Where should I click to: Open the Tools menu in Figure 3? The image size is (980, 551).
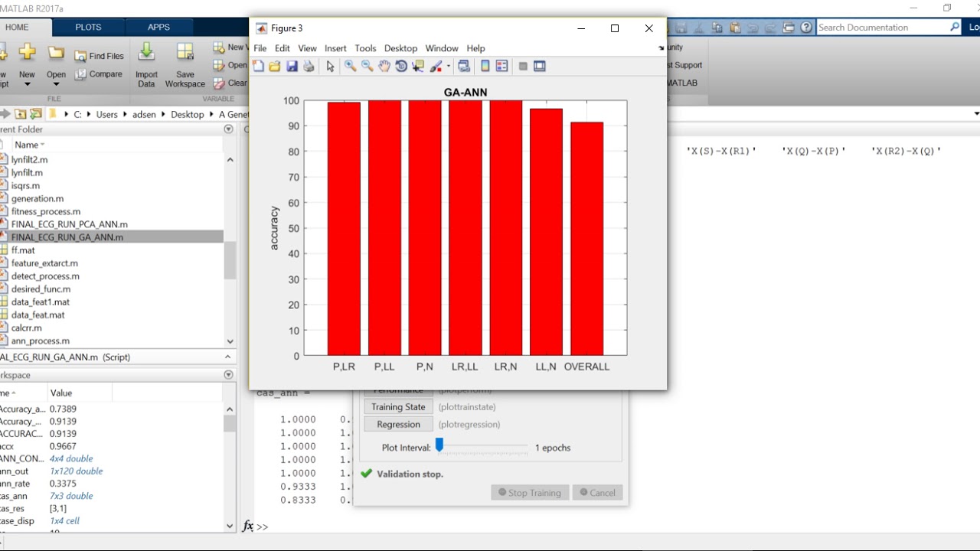click(x=365, y=48)
